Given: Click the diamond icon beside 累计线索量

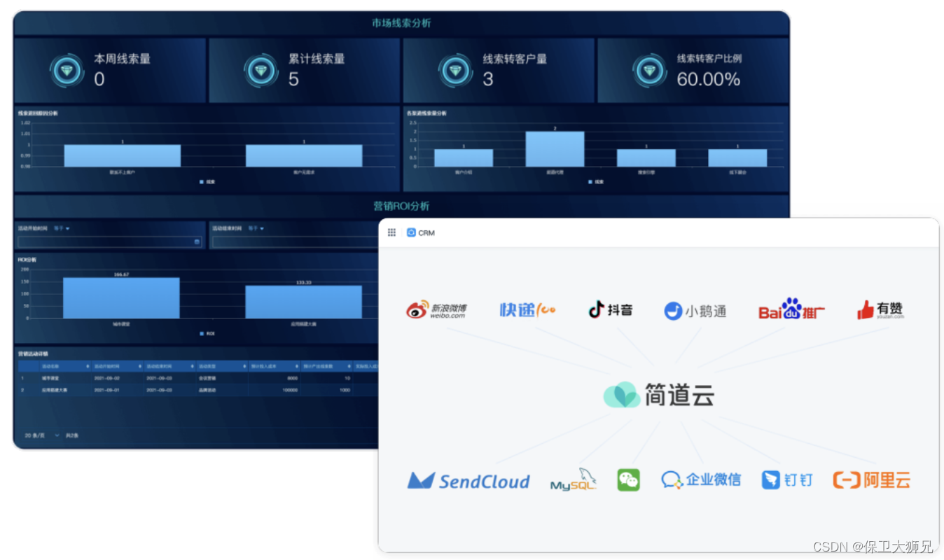Looking at the screenshot, I should [x=261, y=71].
